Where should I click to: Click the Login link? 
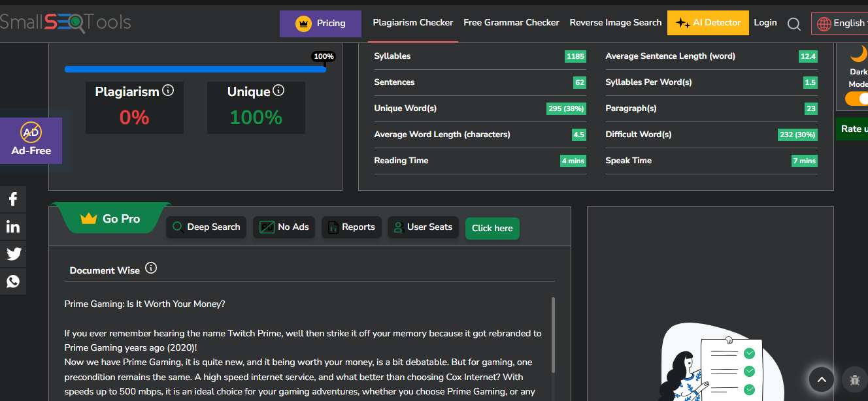tap(765, 23)
